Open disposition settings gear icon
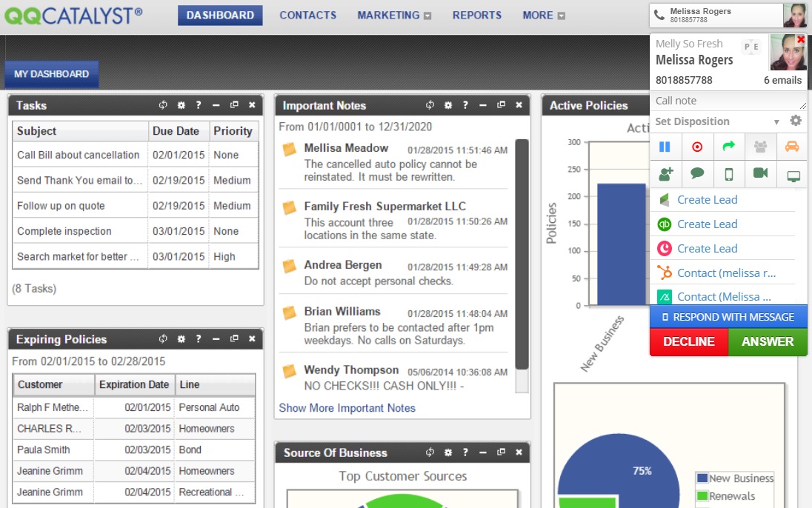The height and width of the screenshot is (508, 812). click(x=796, y=121)
